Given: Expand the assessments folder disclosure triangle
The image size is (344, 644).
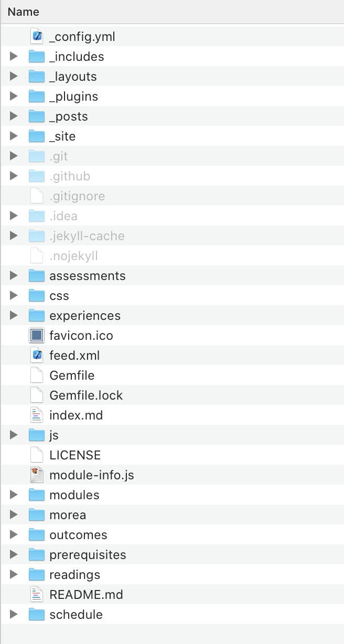Looking at the screenshot, I should click(14, 276).
